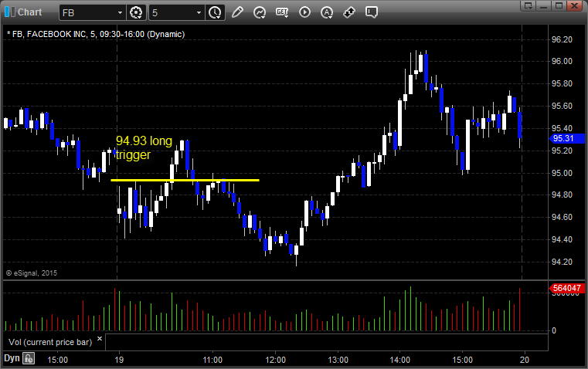This screenshot has height=369, width=588.
Task: Click the 564047 volume marker
Action: pyautogui.click(x=566, y=288)
